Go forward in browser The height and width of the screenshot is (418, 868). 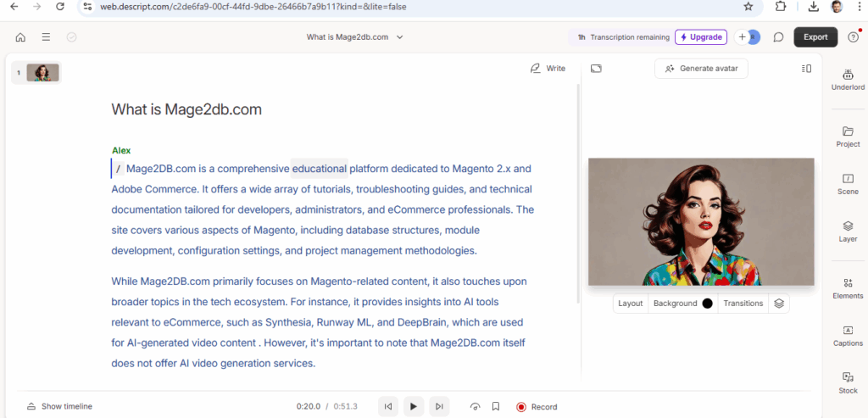point(37,7)
